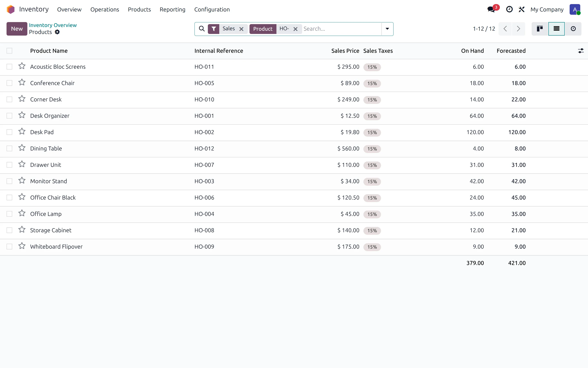Open the Products menu
The width and height of the screenshot is (588, 368).
pyautogui.click(x=139, y=9)
